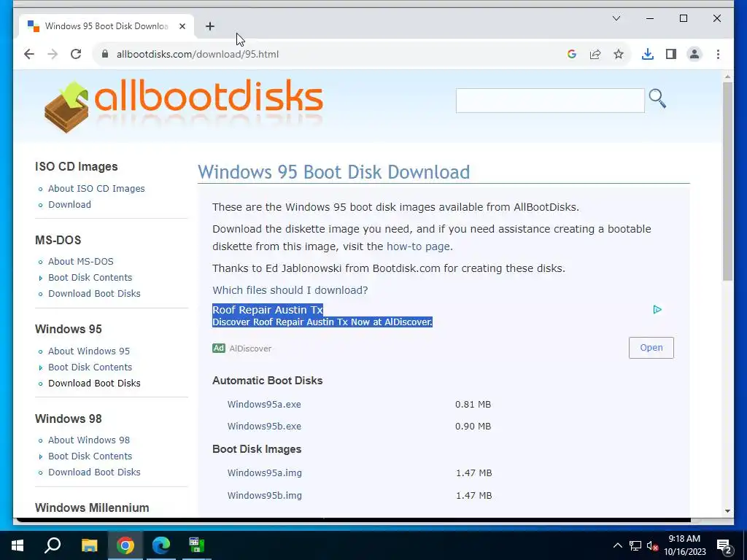Download Windows95b.img

pos(264,495)
